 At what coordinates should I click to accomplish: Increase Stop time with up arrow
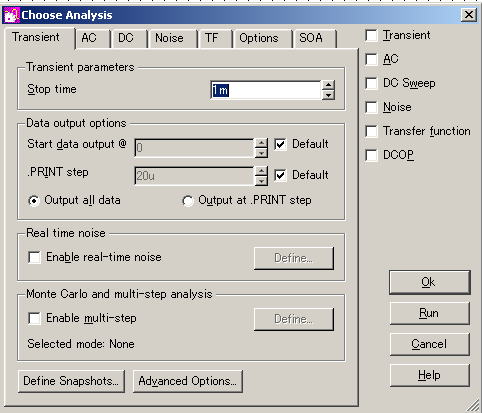[328, 85]
